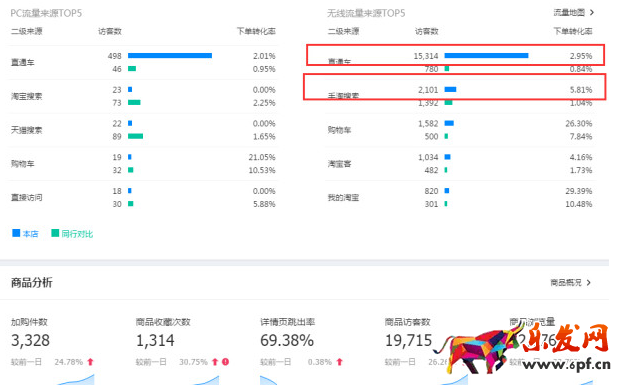Click the blue 本店 legend square
This screenshot has width=621, height=385.
point(16,233)
